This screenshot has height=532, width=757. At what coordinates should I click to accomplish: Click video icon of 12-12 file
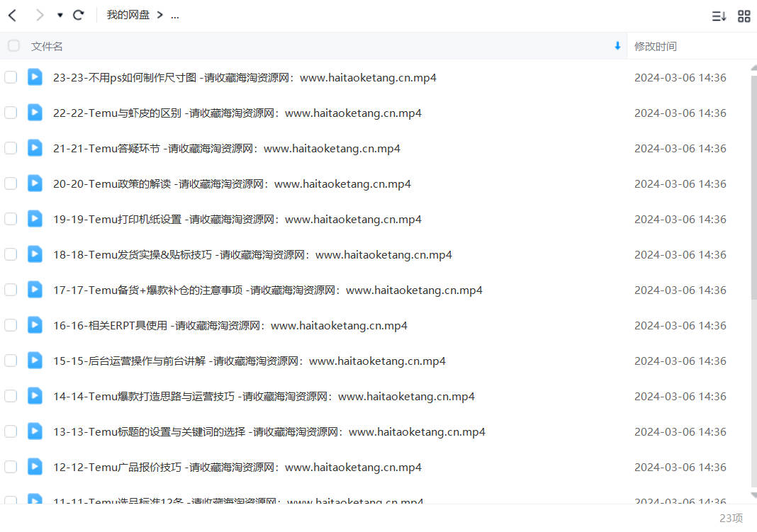(35, 466)
